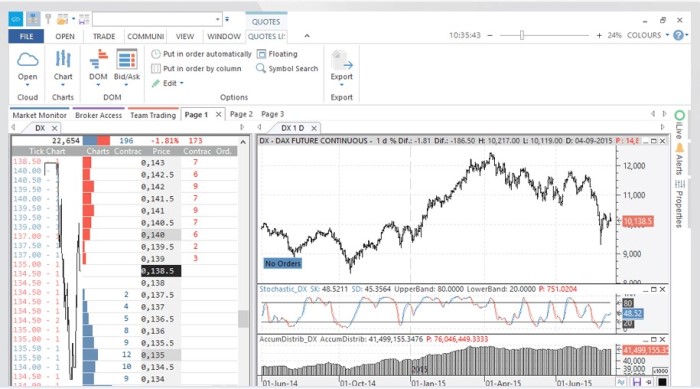Open Symbol Search
The width and height of the screenshot is (700, 389).
[287, 69]
